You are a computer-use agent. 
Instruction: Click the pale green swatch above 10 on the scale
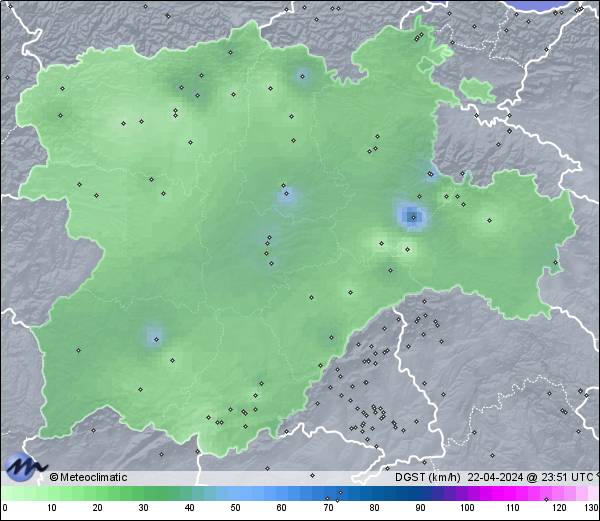click(x=52, y=493)
